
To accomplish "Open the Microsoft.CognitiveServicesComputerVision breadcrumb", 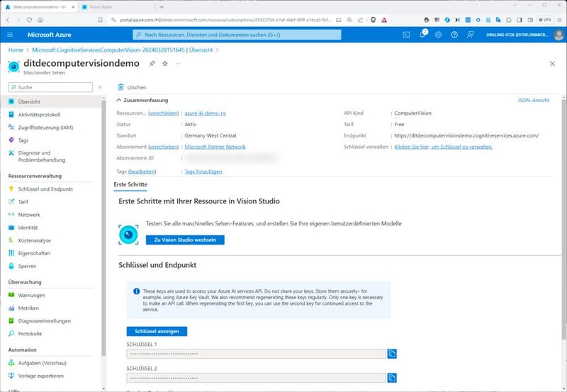I will pos(123,50).
